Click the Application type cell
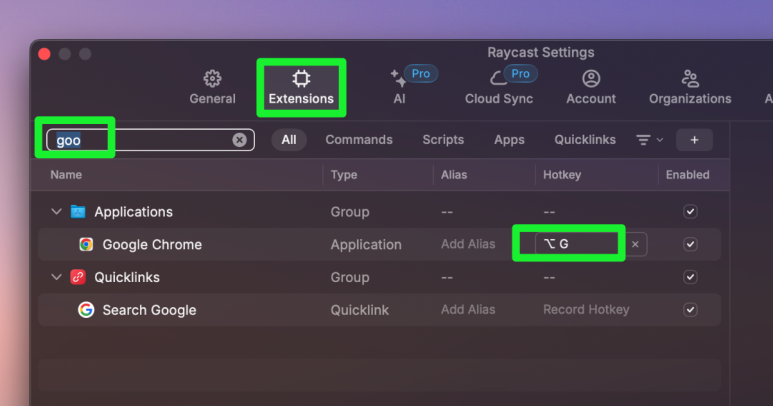This screenshot has width=773, height=406. tap(366, 244)
